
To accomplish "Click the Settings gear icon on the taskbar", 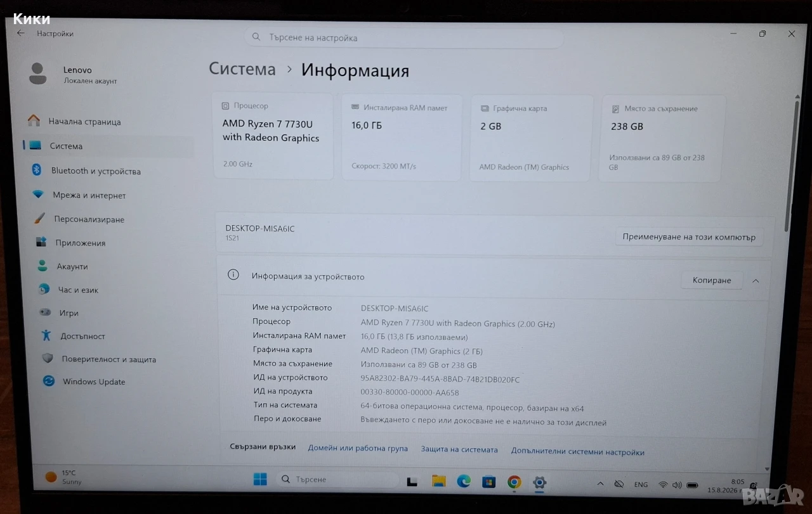I will (x=539, y=483).
